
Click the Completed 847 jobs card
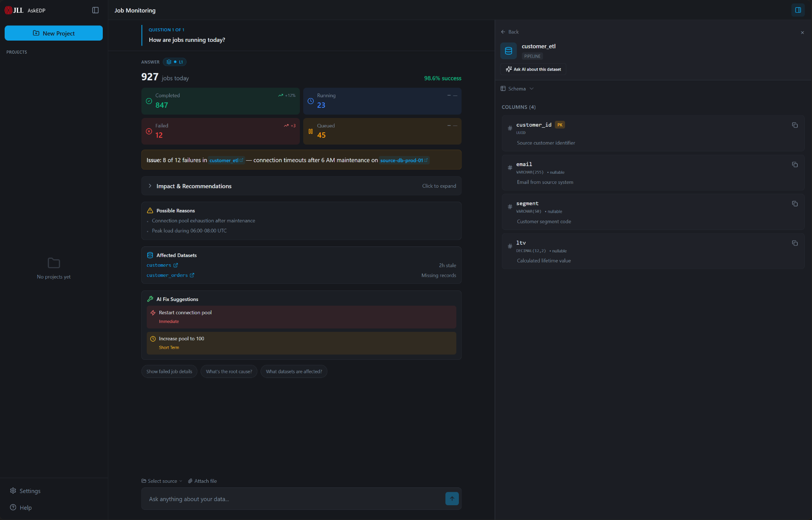click(220, 101)
